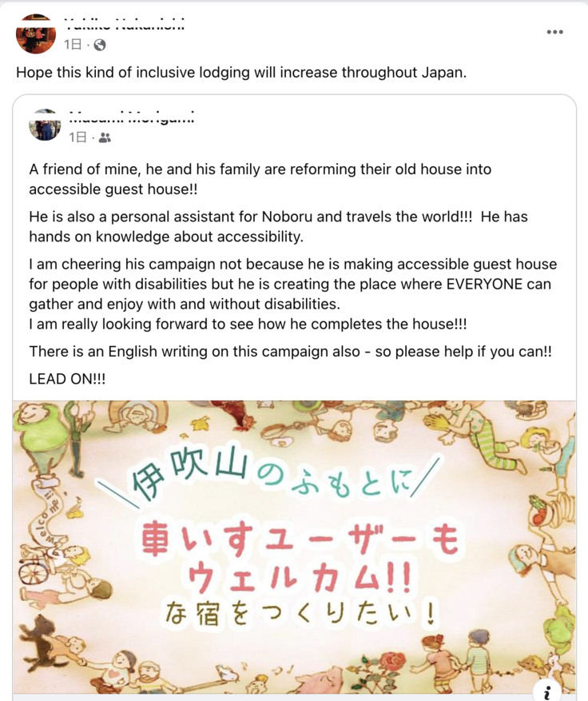Click the friends audience icon in shared post
Screen dimensions: 588x701
[x=105, y=137]
